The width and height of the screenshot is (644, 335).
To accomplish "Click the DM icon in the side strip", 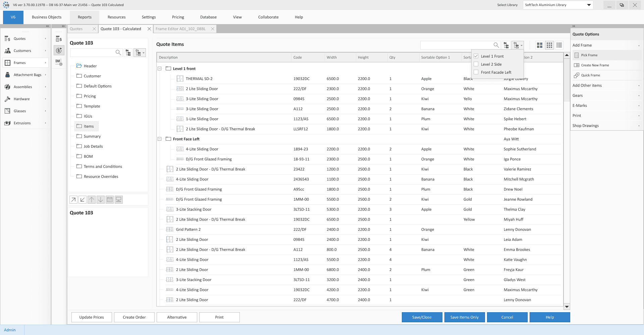I will (59, 62).
